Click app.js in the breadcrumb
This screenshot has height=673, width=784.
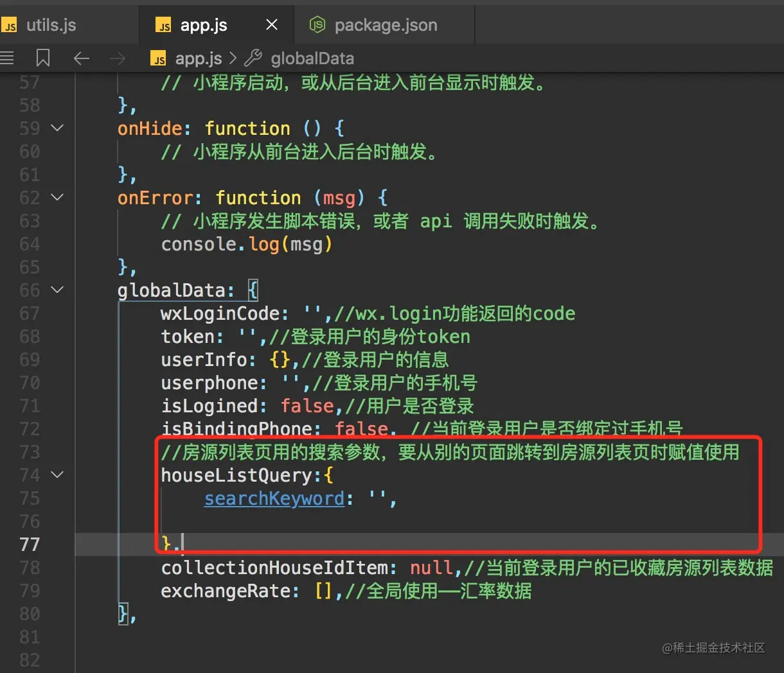[x=199, y=58]
